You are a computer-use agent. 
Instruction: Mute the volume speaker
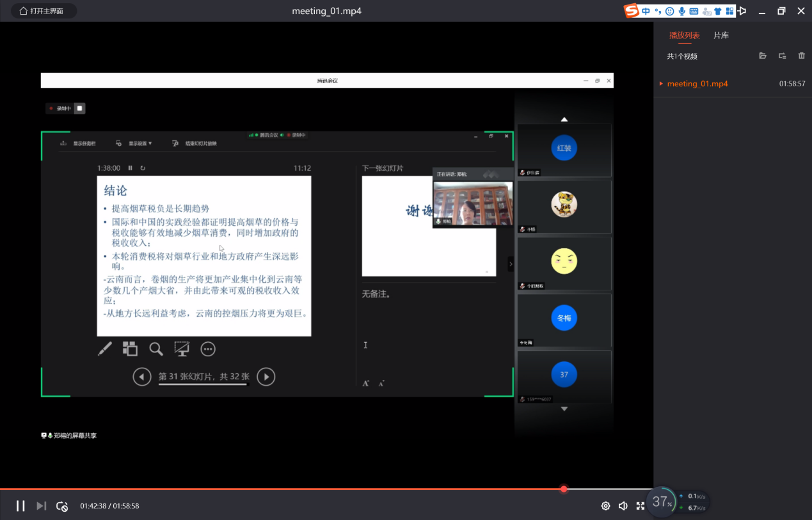pos(623,506)
